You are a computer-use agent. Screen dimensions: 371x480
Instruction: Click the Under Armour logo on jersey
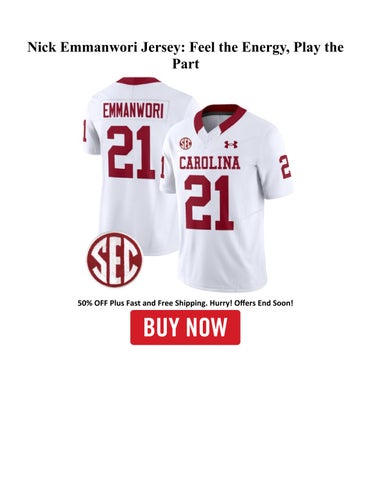click(231, 144)
